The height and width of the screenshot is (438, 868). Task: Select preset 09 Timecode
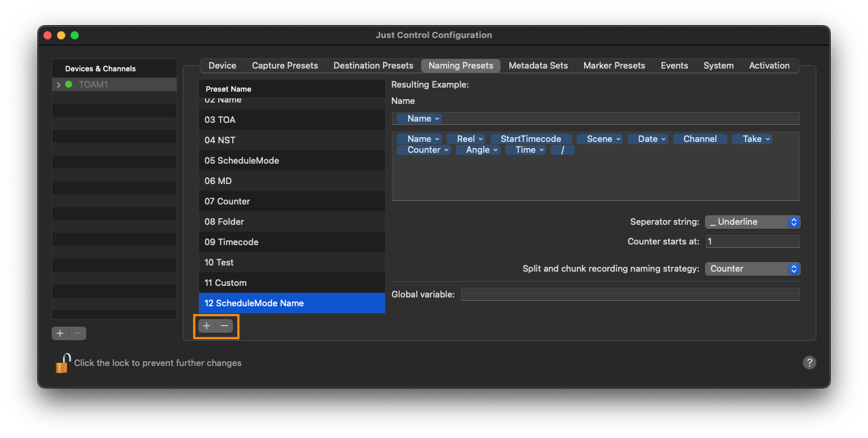tap(292, 242)
